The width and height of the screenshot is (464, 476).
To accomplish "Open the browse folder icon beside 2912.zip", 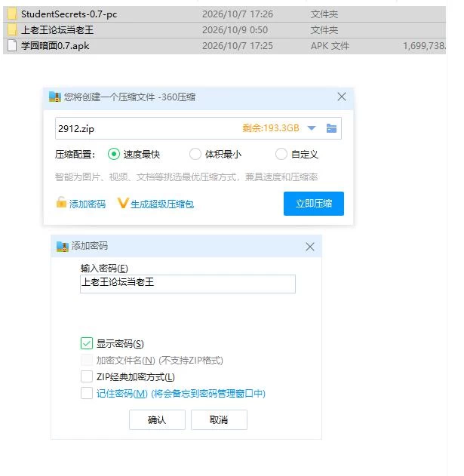I will (331, 128).
